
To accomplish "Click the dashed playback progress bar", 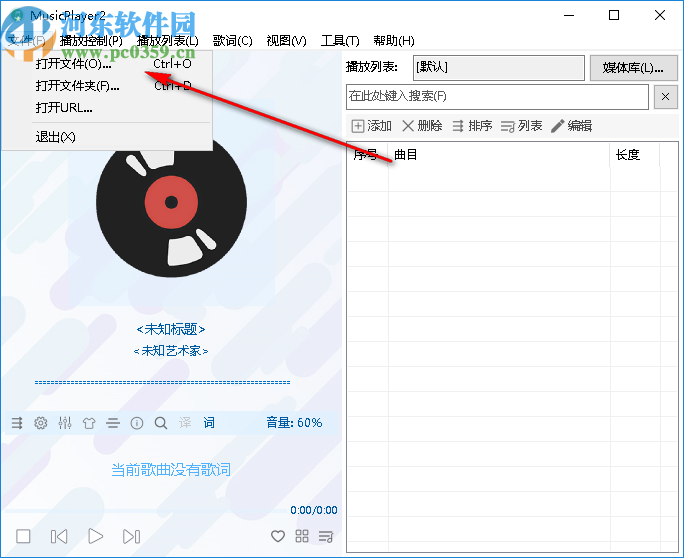I will pyautogui.click(x=162, y=383).
